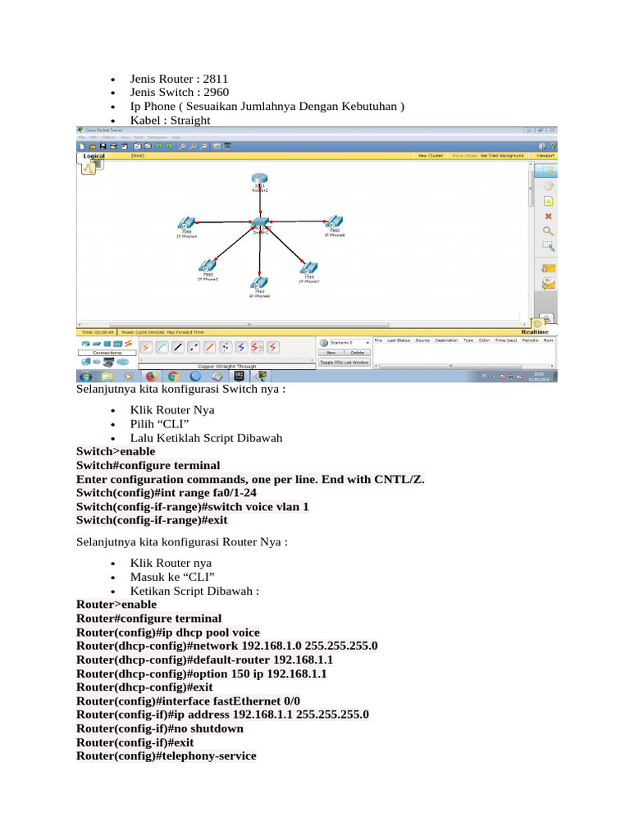Image resolution: width=630 pixels, height=840 pixels.
Task: Click Set Tiled Background
Action: tap(502, 156)
